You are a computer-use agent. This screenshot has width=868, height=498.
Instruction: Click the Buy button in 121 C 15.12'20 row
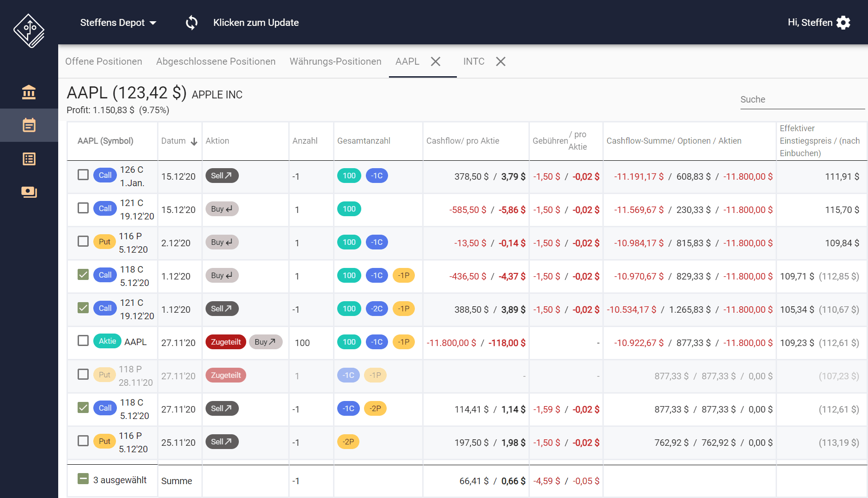(x=222, y=209)
